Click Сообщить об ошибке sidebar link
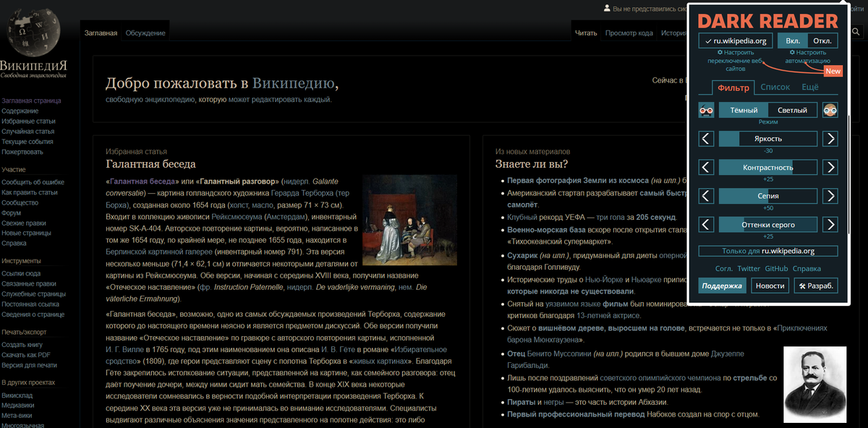 coord(33,182)
